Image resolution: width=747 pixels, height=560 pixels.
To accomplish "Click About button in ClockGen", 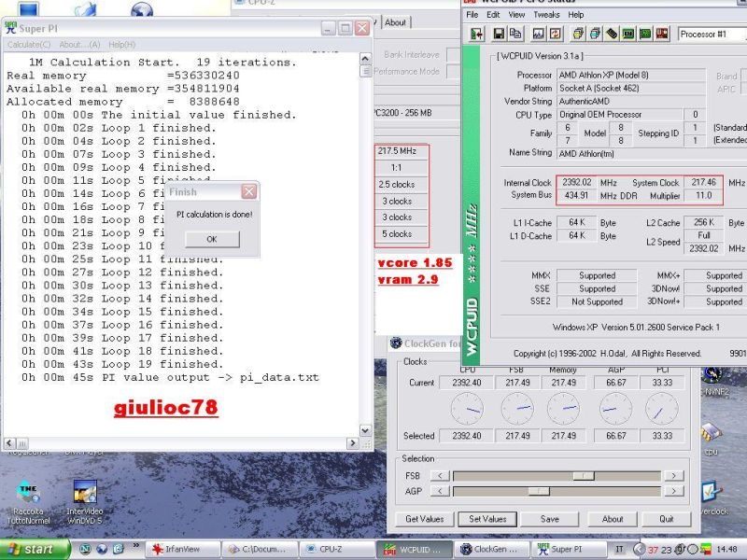I will click(x=613, y=519).
